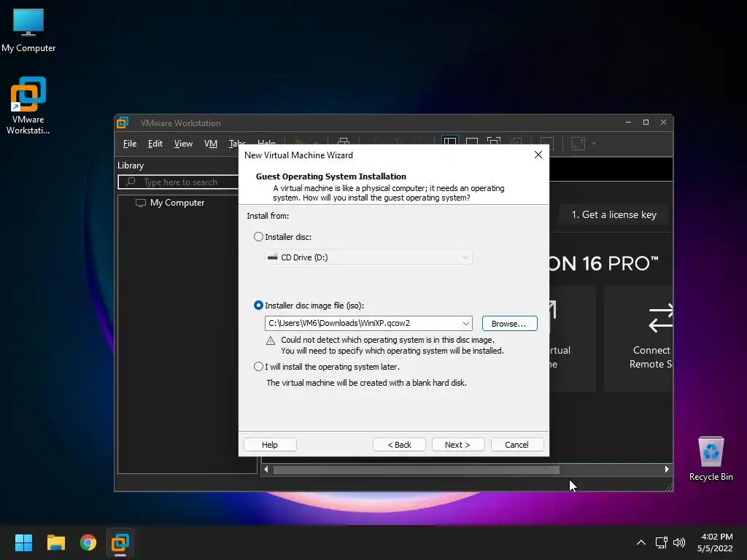
Task: Open the View menu
Action: (x=183, y=144)
